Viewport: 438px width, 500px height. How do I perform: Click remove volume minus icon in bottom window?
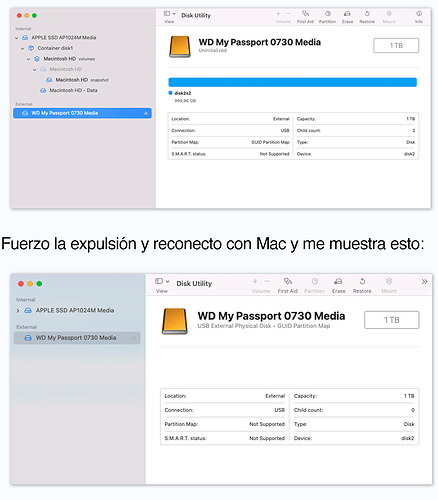click(267, 282)
